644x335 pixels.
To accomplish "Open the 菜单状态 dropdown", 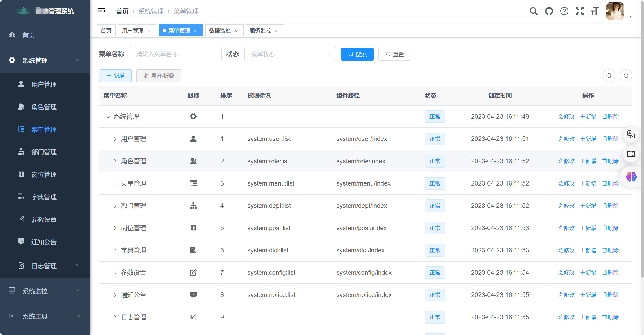I will pos(290,54).
